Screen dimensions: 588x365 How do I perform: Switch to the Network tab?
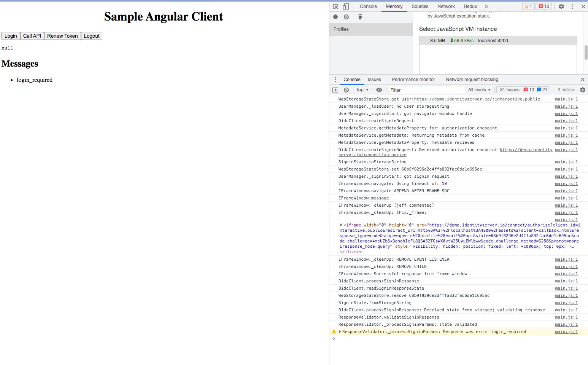pos(446,6)
